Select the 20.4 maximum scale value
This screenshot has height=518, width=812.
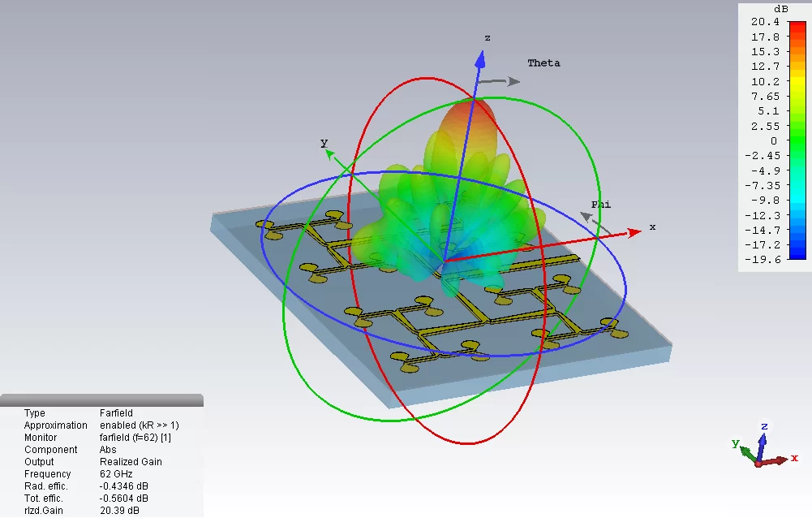[765, 22]
